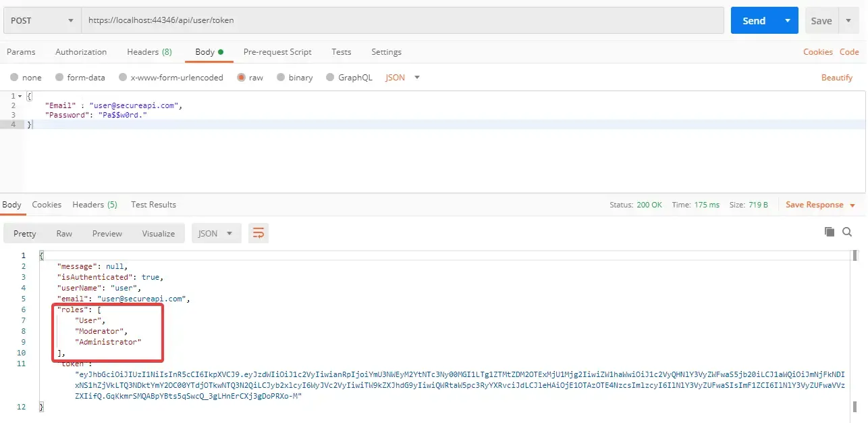Open the Tests tab

pyautogui.click(x=341, y=51)
